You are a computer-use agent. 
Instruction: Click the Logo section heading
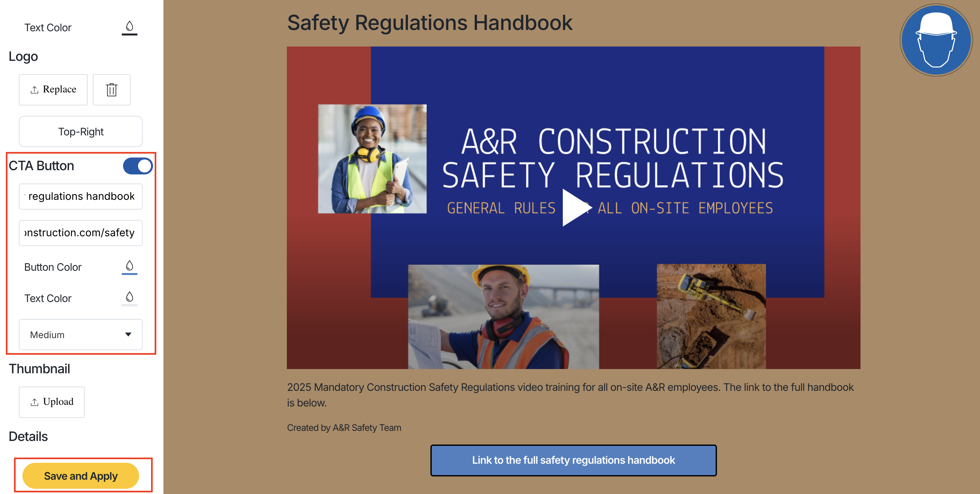(23, 56)
